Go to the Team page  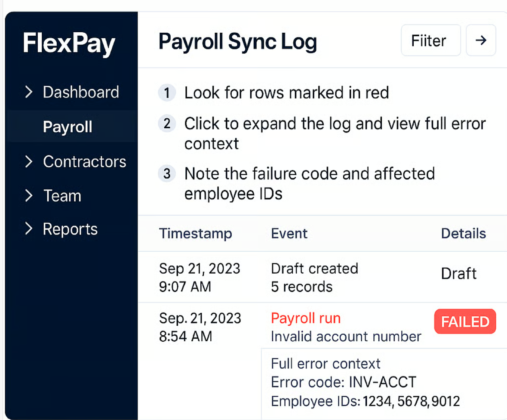62,196
